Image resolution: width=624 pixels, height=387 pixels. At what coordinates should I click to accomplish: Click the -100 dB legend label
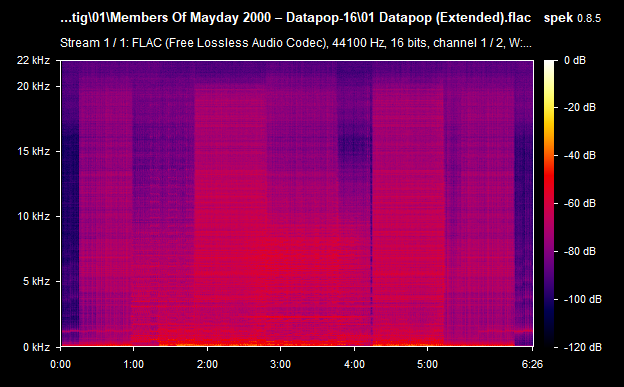(583, 299)
